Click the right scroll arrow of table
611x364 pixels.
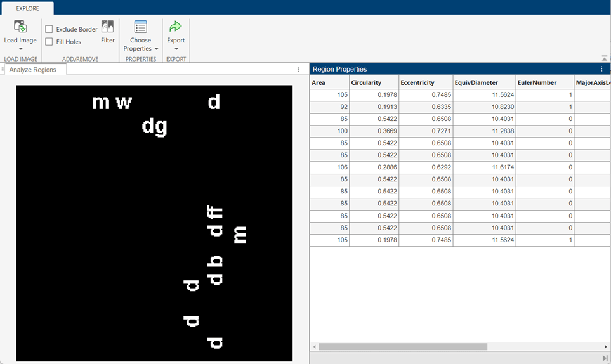pos(605,346)
